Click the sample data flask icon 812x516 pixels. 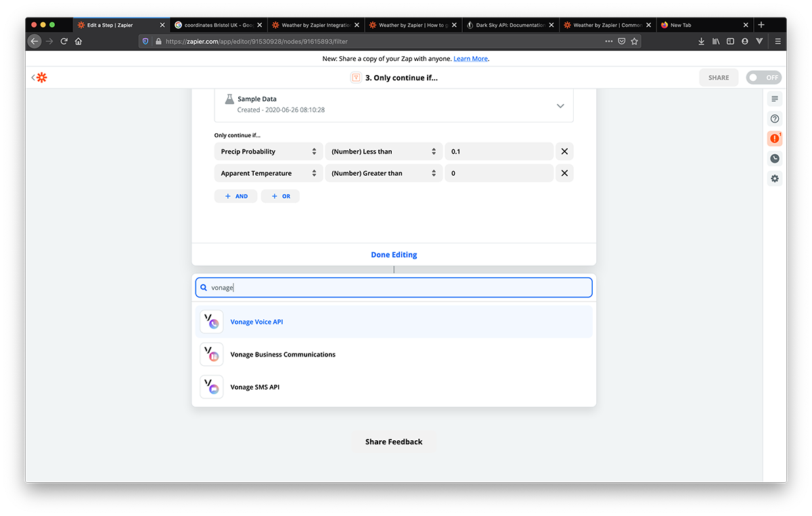click(x=229, y=99)
